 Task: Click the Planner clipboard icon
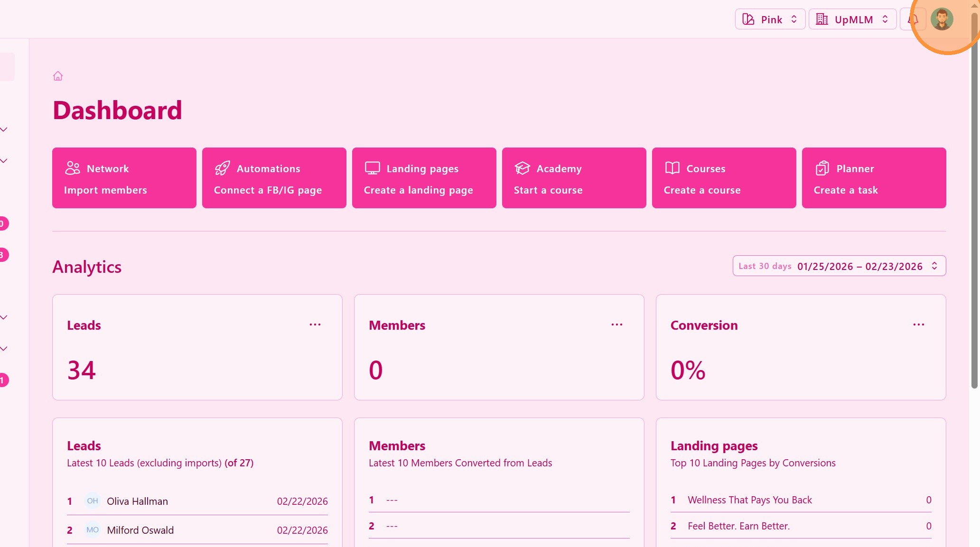tap(822, 168)
